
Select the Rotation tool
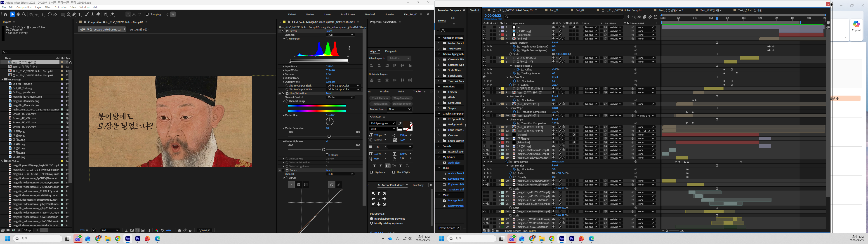(50, 14)
